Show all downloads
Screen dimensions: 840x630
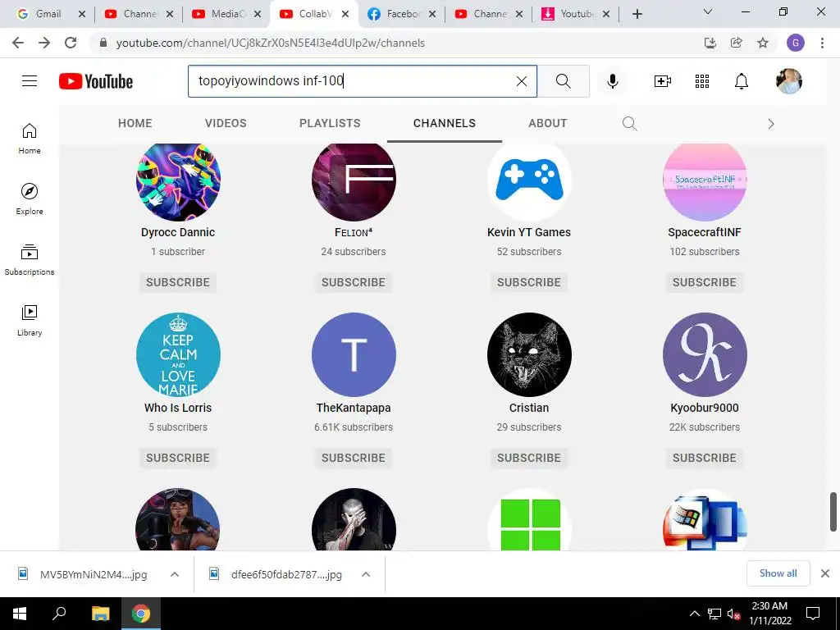[778, 573]
